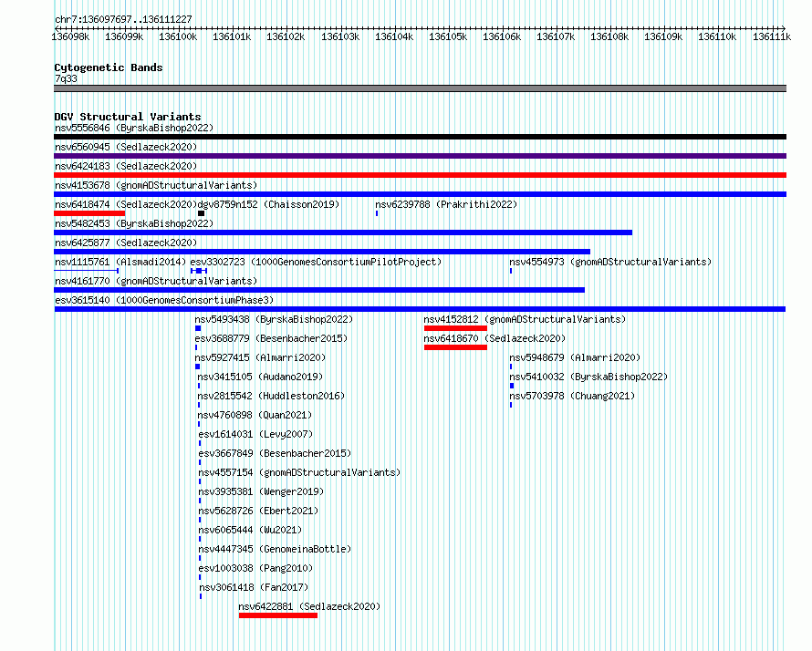
Task: Click nsv4153678 (gnomADStructuralVariants) label
Action: click(156, 185)
